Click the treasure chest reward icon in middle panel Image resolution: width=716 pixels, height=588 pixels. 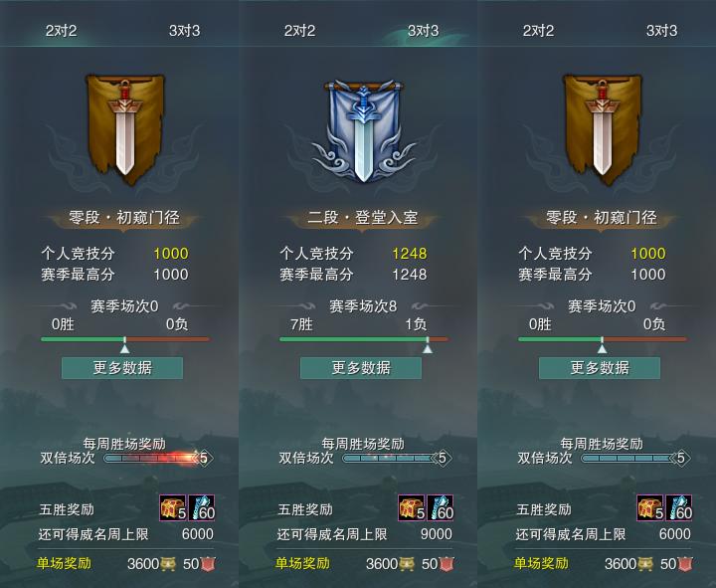pyautogui.click(x=412, y=507)
